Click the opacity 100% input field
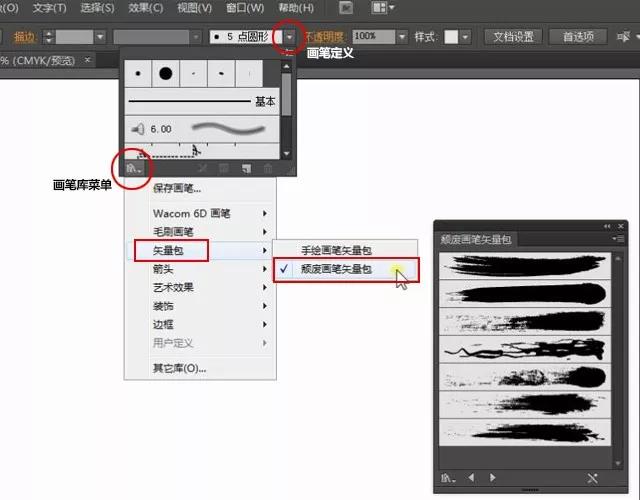 coord(374,37)
